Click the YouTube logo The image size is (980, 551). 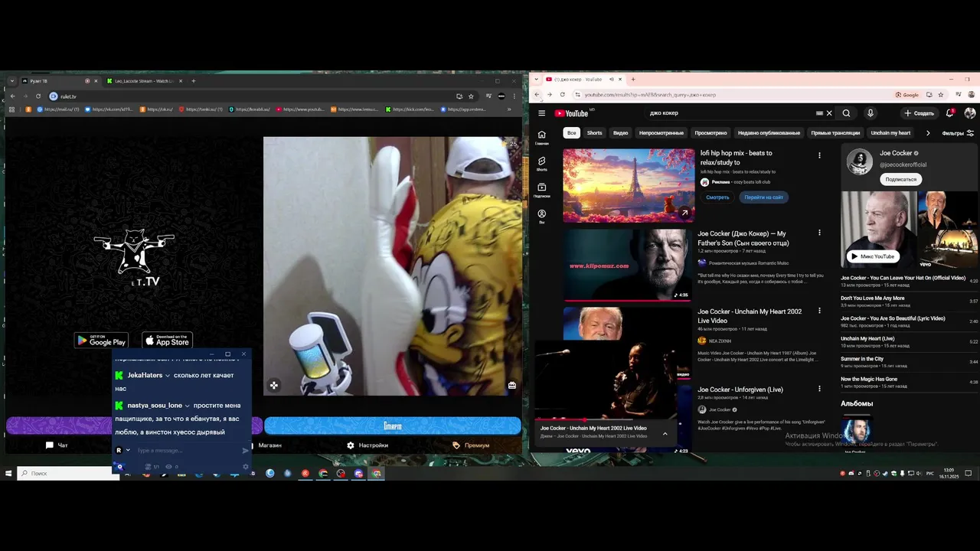tap(571, 113)
